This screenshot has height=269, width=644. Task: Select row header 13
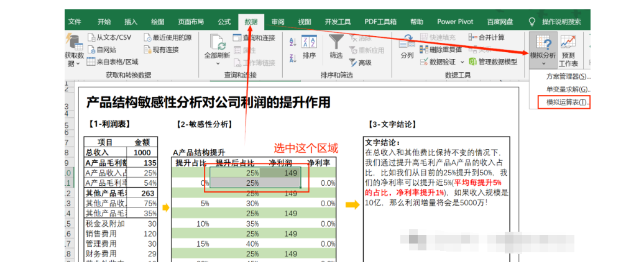click(x=69, y=203)
